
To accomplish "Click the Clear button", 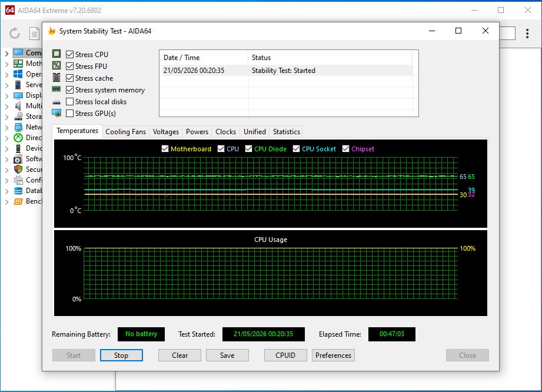I will [179, 356].
